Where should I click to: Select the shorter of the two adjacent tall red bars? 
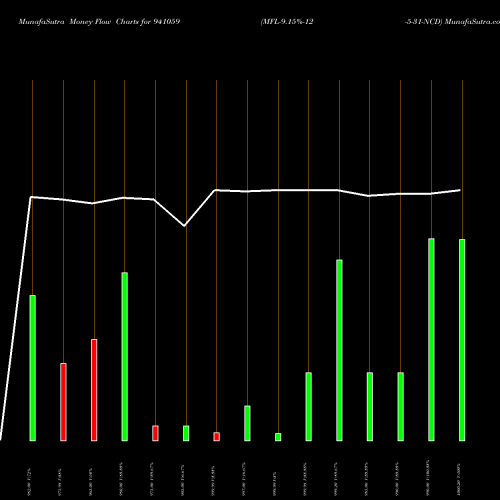63,402
